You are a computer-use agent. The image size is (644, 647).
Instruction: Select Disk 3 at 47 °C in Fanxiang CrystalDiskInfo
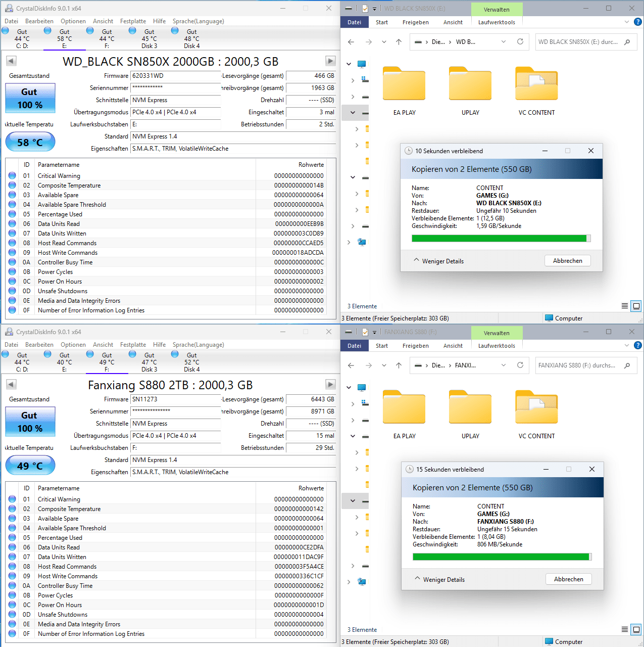click(149, 362)
